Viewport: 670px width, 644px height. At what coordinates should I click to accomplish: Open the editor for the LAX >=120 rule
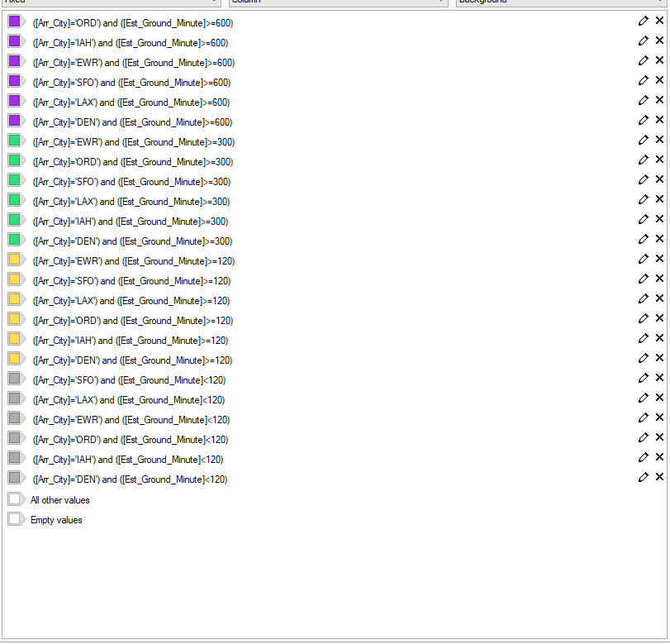tap(643, 299)
